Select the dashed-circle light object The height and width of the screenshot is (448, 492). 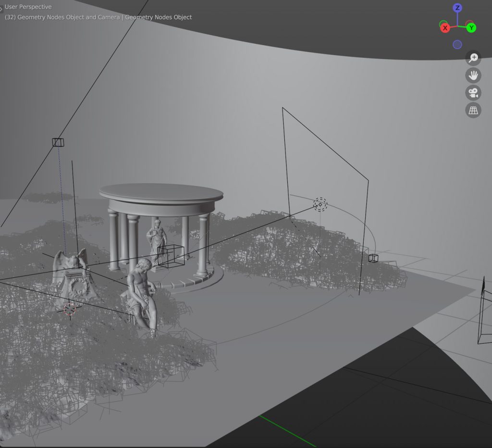(320, 204)
